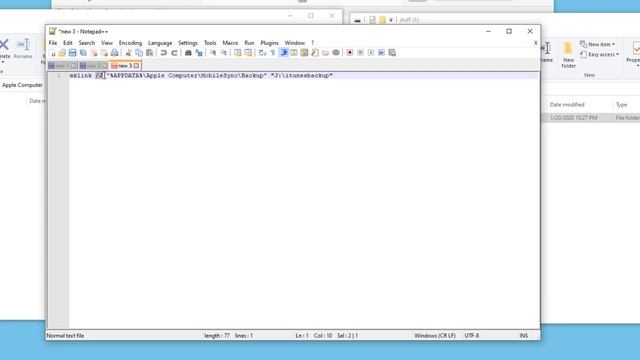Stop macro recording toolbar icon

pos(360,53)
